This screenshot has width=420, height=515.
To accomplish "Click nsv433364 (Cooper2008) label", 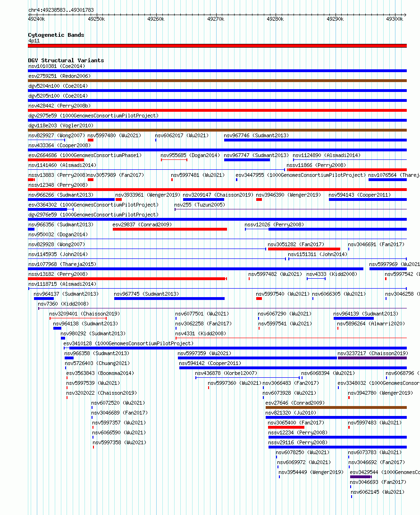I will 59,145.
